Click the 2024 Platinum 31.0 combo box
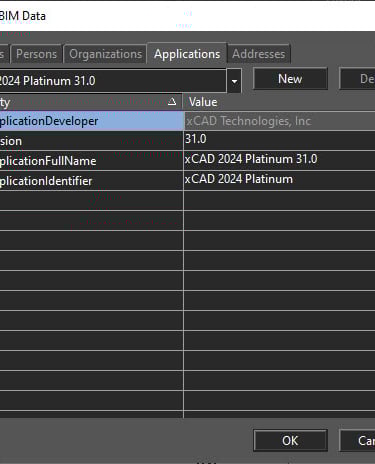375x464 pixels. pos(113,81)
